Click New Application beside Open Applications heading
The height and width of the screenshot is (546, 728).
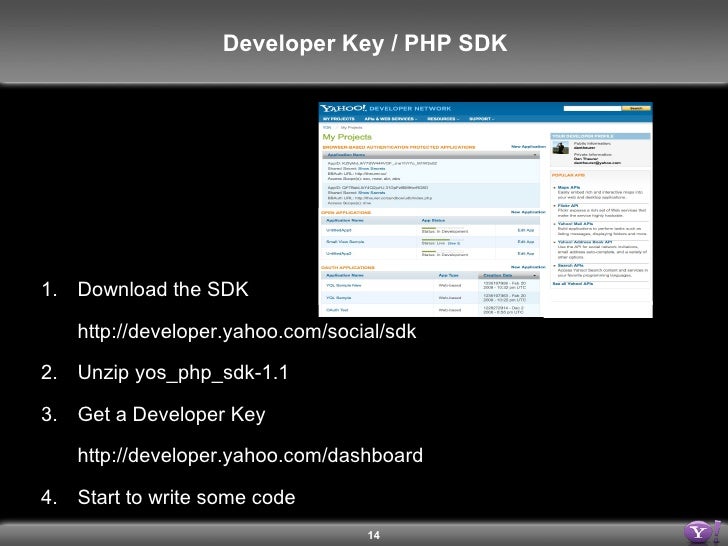(x=528, y=212)
